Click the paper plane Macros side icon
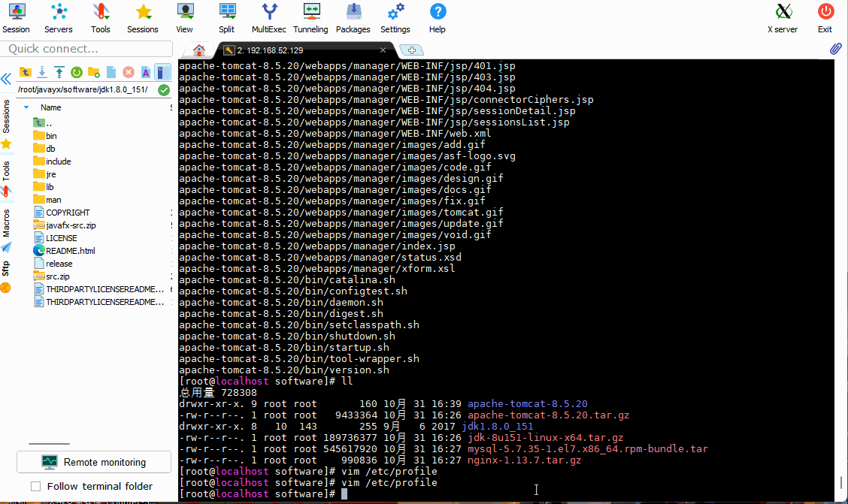Image resolution: width=848 pixels, height=504 pixels. coord(6,247)
